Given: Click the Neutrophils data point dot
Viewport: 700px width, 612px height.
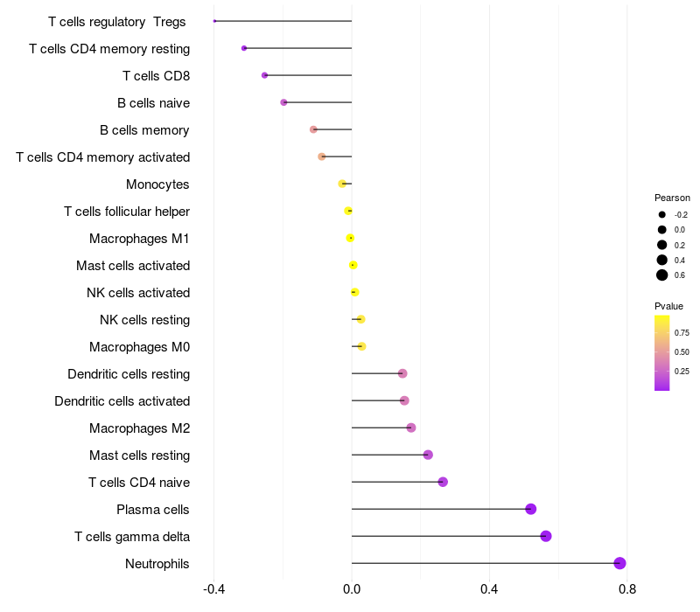Looking at the screenshot, I should tap(619, 563).
